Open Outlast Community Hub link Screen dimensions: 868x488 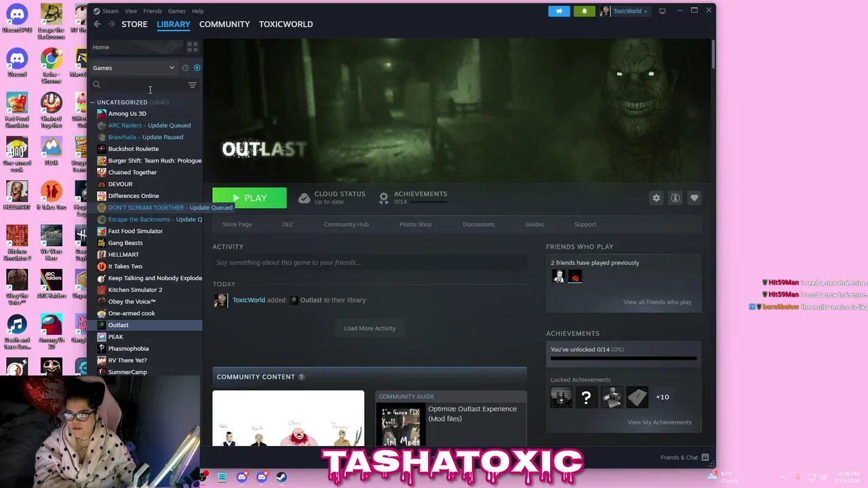click(x=346, y=224)
